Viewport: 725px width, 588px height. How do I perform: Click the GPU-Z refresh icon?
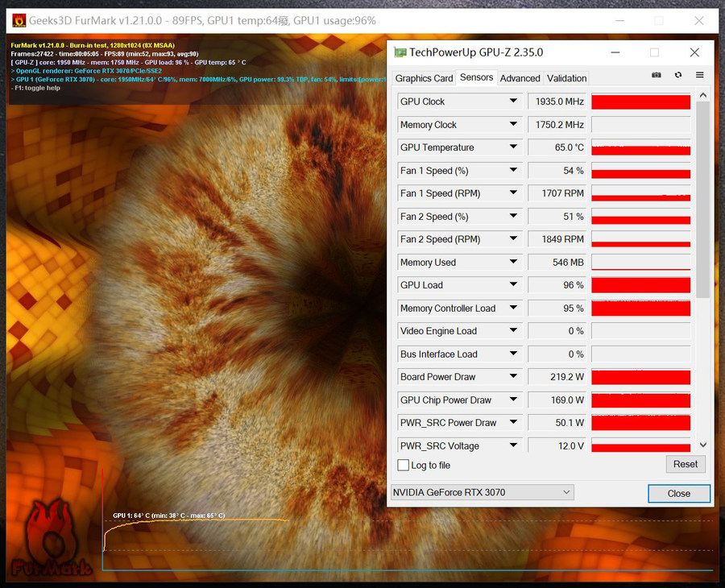click(678, 75)
